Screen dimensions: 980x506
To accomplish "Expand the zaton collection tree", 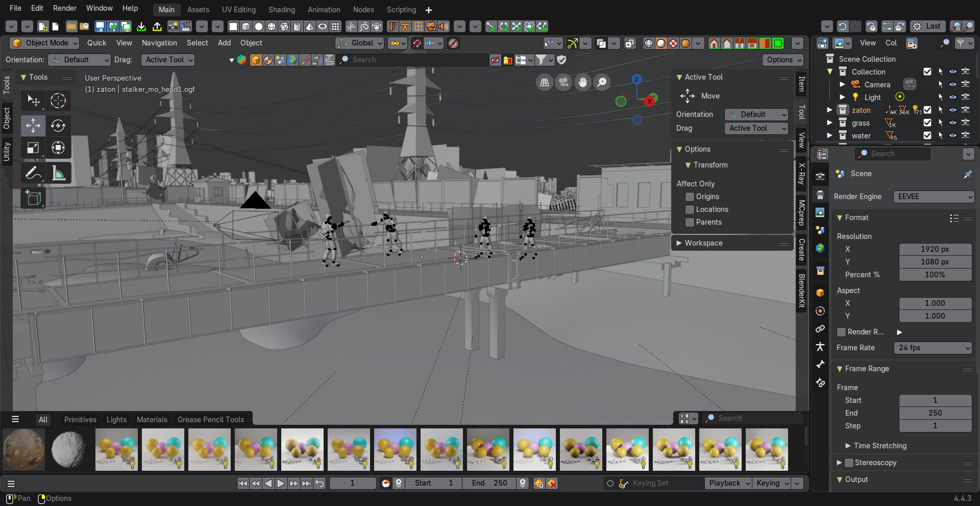I will [829, 110].
